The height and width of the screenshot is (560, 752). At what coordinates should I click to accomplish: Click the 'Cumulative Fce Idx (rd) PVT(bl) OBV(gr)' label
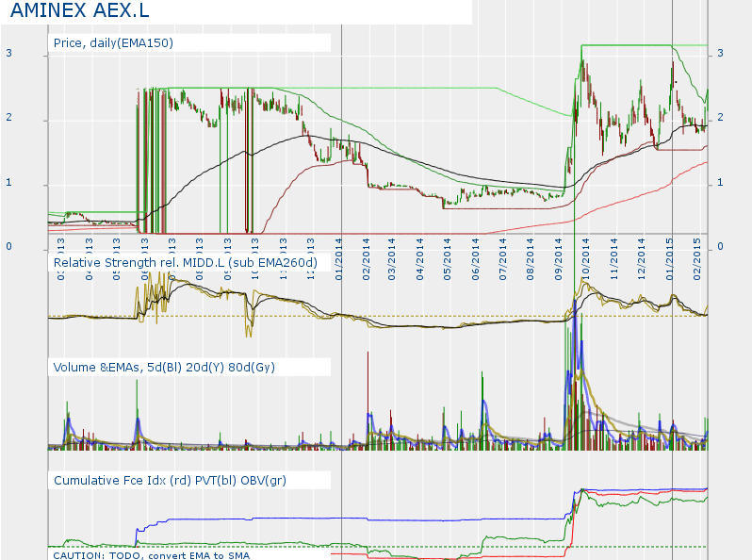click(x=170, y=481)
